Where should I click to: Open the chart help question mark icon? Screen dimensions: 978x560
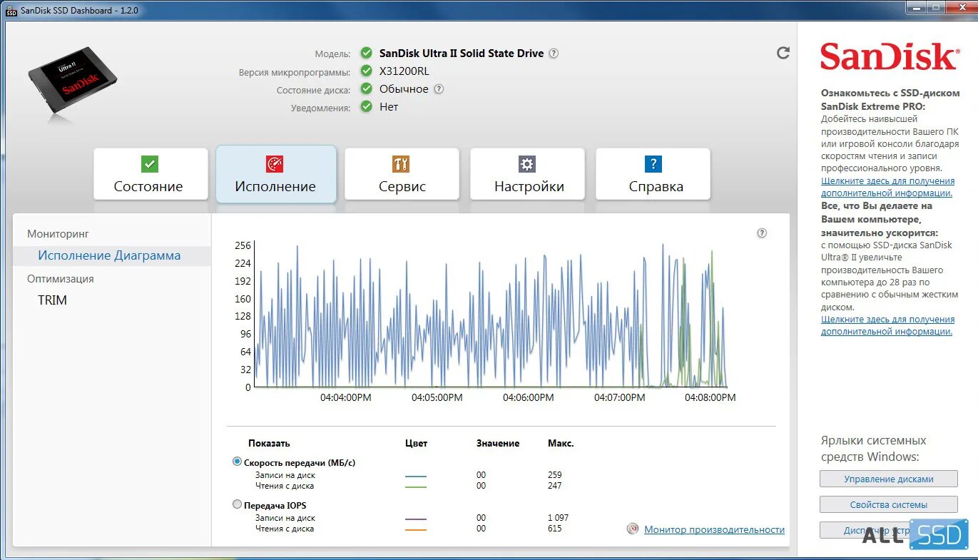pyautogui.click(x=762, y=233)
